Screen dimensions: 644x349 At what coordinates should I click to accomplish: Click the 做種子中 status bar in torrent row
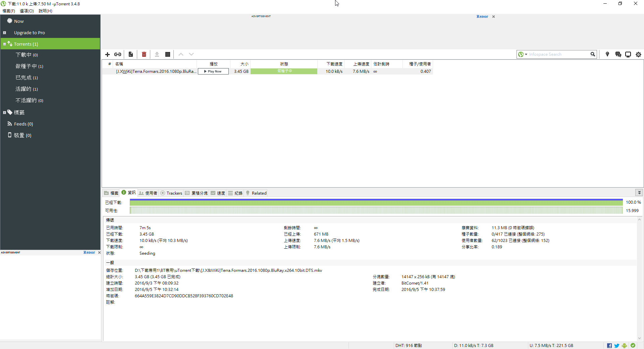coord(284,71)
